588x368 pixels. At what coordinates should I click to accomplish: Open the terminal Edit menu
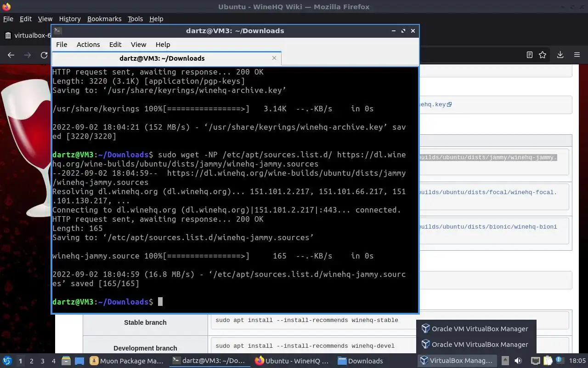[115, 45]
